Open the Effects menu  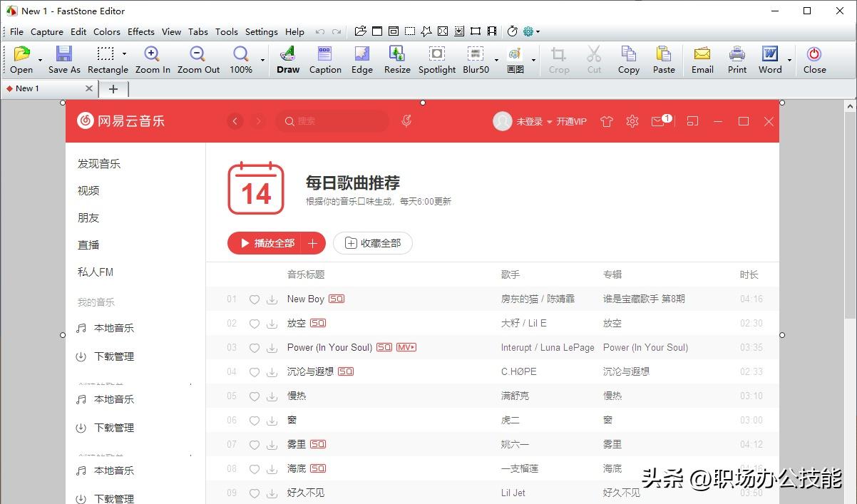coord(140,31)
